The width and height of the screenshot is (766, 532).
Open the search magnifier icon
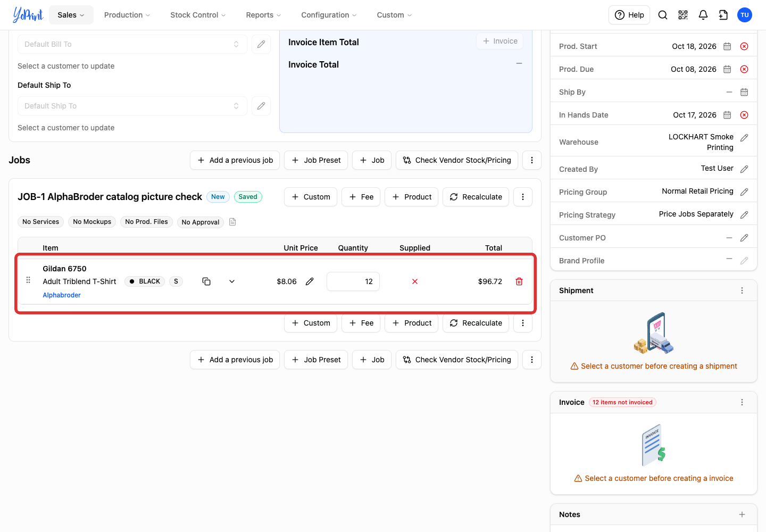(663, 15)
